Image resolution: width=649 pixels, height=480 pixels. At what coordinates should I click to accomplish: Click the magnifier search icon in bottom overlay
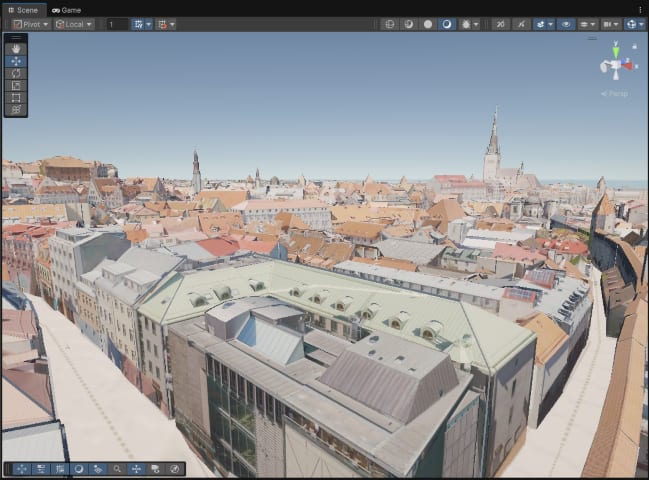pos(117,469)
